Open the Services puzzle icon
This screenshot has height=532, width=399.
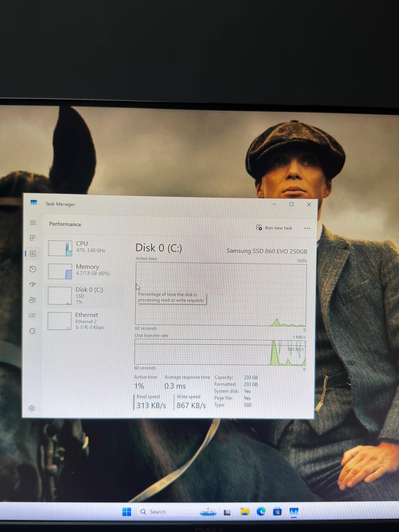point(32,331)
